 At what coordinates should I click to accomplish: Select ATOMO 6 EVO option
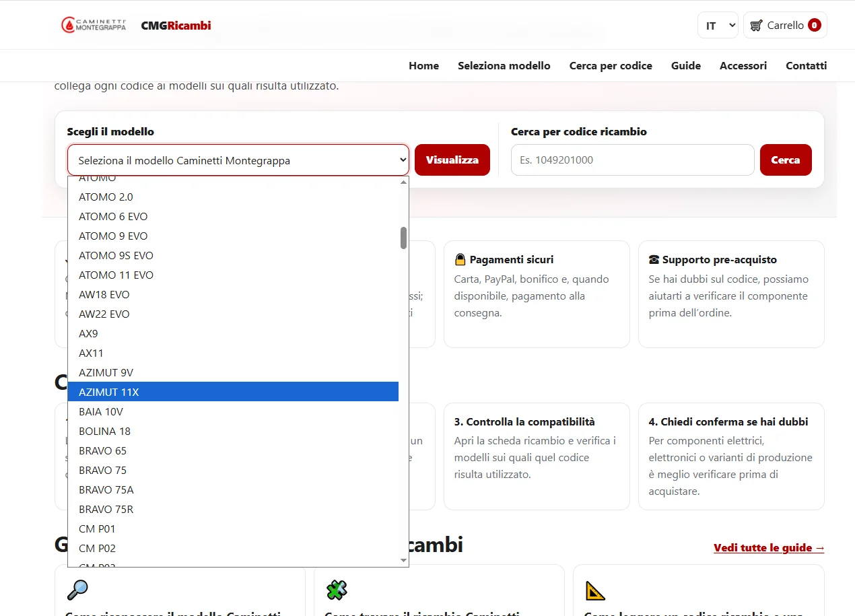coord(233,217)
